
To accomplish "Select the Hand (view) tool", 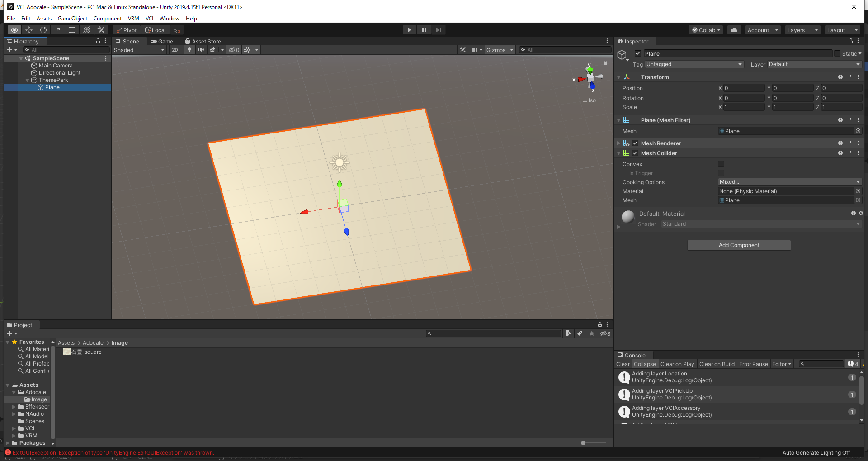I will pyautogui.click(x=14, y=30).
